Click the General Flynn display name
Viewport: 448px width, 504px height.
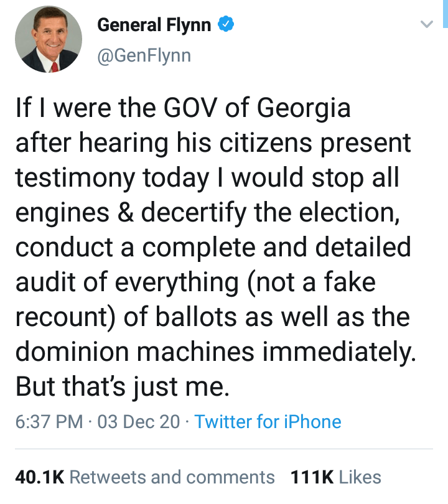point(155,26)
